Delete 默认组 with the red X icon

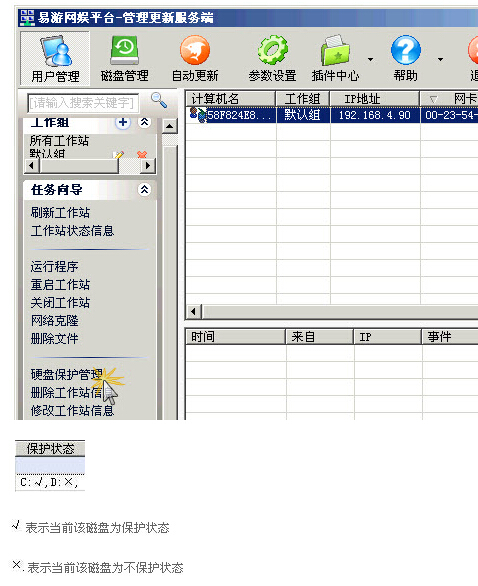(x=142, y=155)
